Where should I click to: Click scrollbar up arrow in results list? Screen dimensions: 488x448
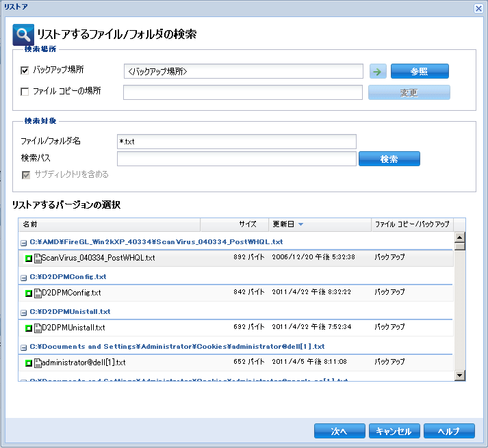coord(460,237)
